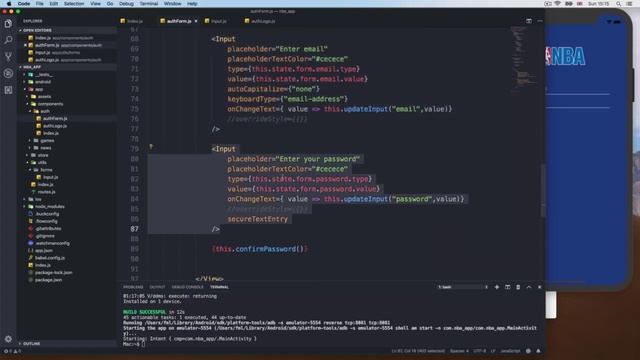Open the Source Control view
The image size is (640, 360).
[8, 56]
